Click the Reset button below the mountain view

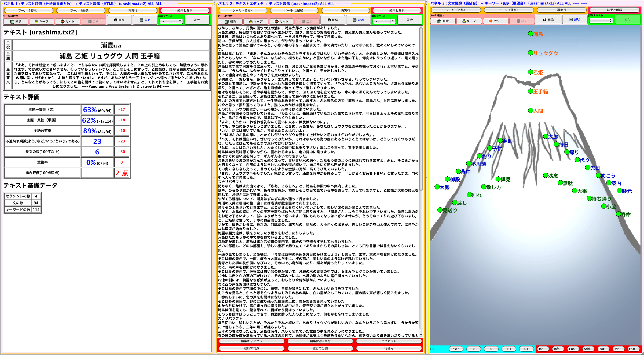tap(456, 349)
